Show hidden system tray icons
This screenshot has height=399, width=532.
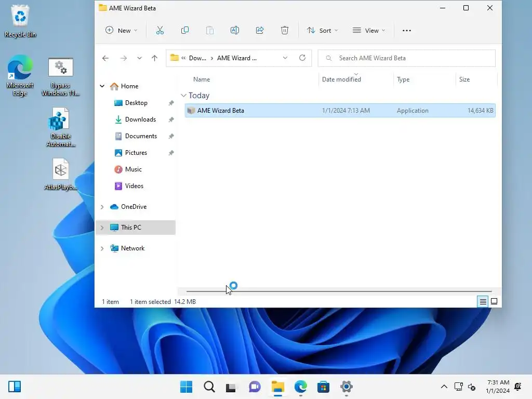click(444, 387)
